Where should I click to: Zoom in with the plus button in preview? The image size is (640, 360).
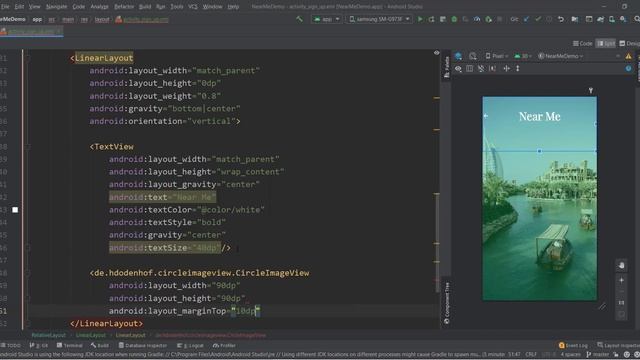point(621,280)
